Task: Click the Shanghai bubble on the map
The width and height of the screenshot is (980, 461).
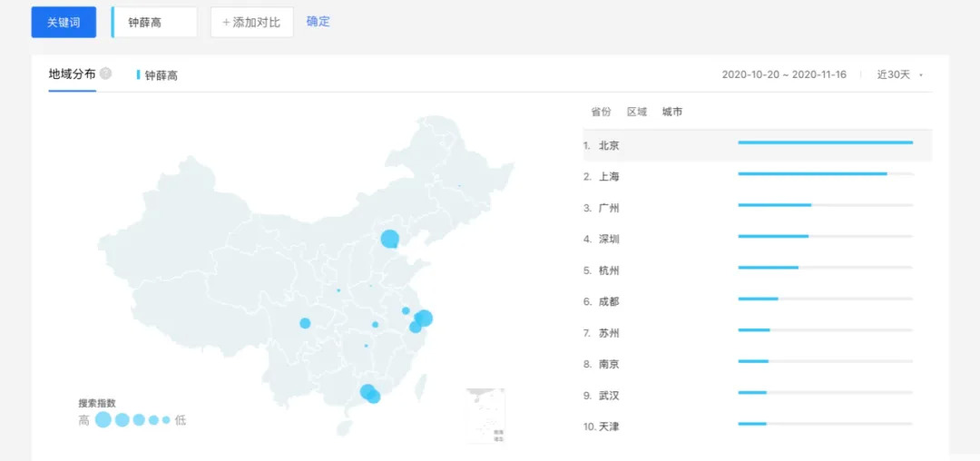Action: [x=424, y=318]
